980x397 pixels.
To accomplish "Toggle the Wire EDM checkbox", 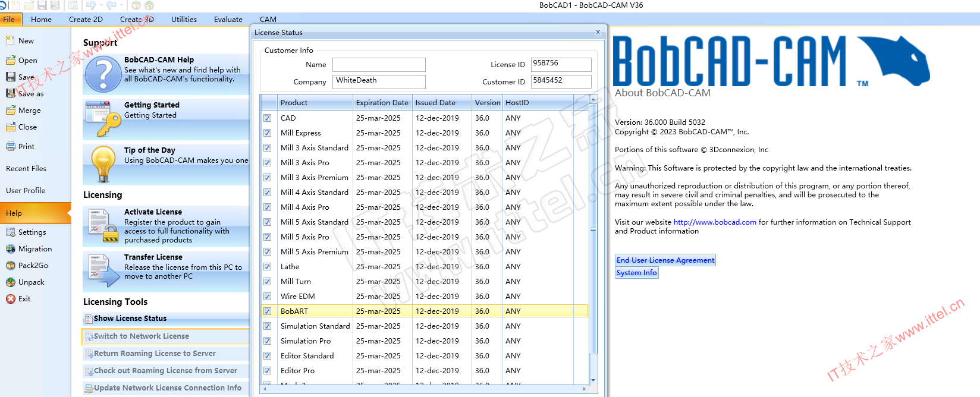I will click(268, 297).
